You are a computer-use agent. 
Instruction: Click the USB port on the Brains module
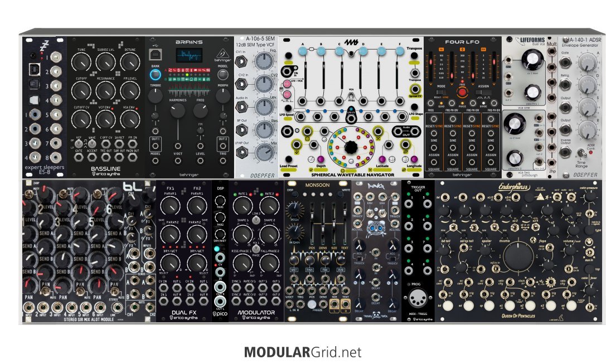click(155, 55)
